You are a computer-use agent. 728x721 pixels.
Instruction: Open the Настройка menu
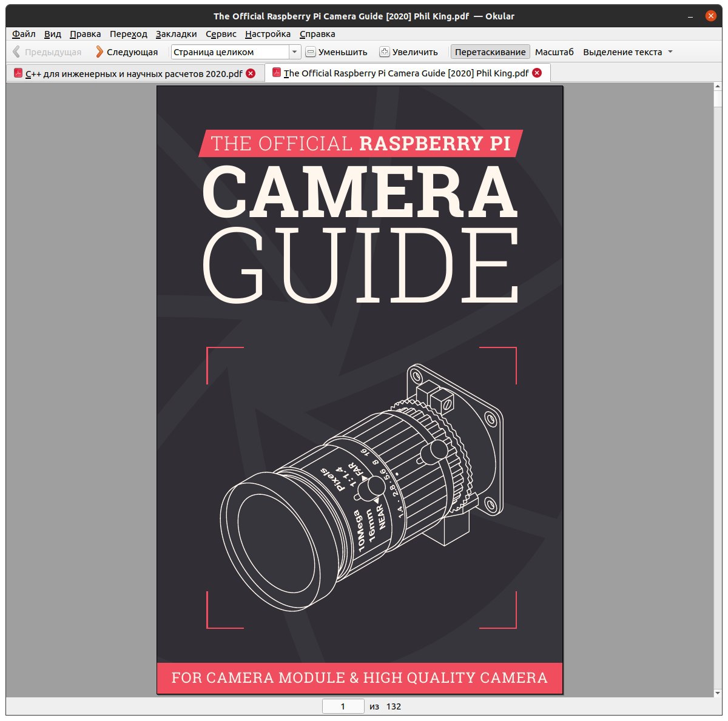point(268,34)
